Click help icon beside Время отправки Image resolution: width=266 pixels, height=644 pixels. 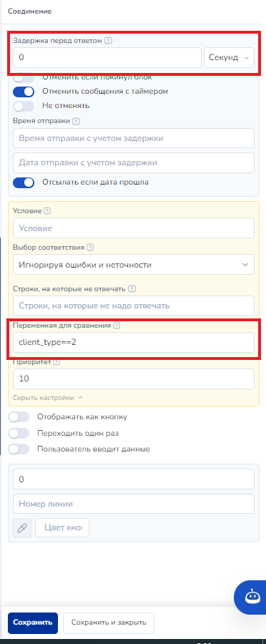pos(76,121)
